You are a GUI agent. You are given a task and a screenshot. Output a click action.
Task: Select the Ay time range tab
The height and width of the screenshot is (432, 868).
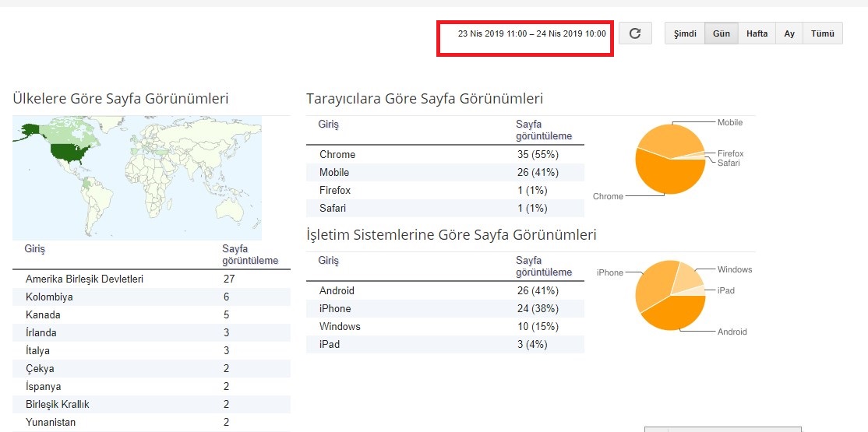click(x=789, y=33)
